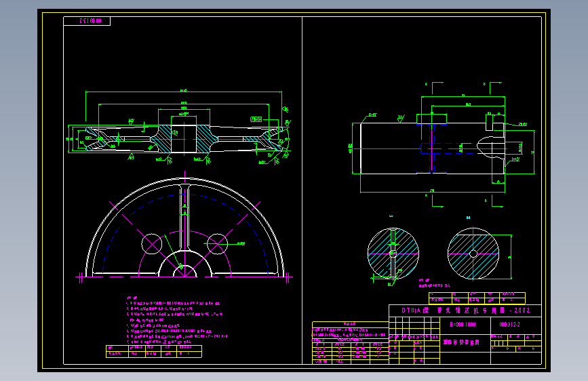Select the shaft side view outline
Image resolution: width=588 pixels, height=381 pixels.
click(x=433, y=148)
